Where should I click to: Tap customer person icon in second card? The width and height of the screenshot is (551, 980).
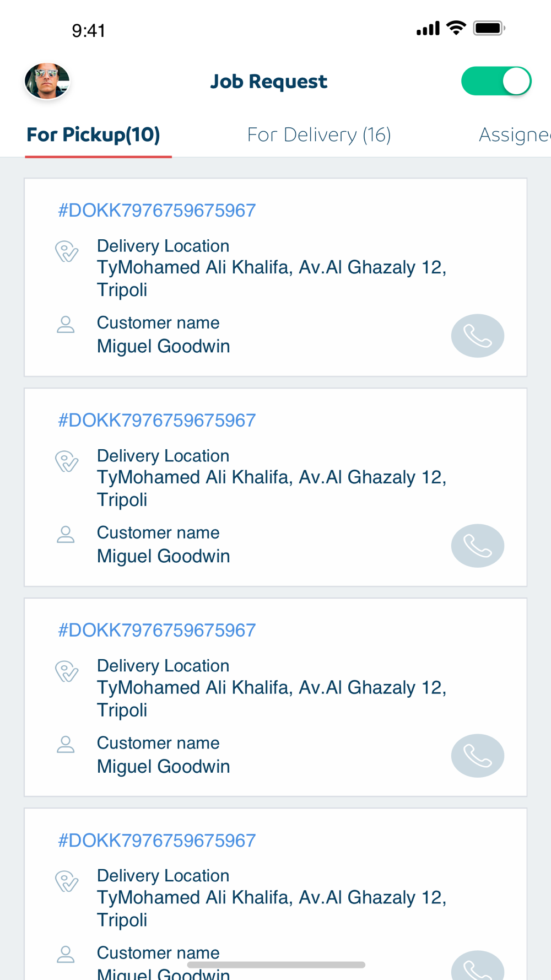click(x=66, y=535)
